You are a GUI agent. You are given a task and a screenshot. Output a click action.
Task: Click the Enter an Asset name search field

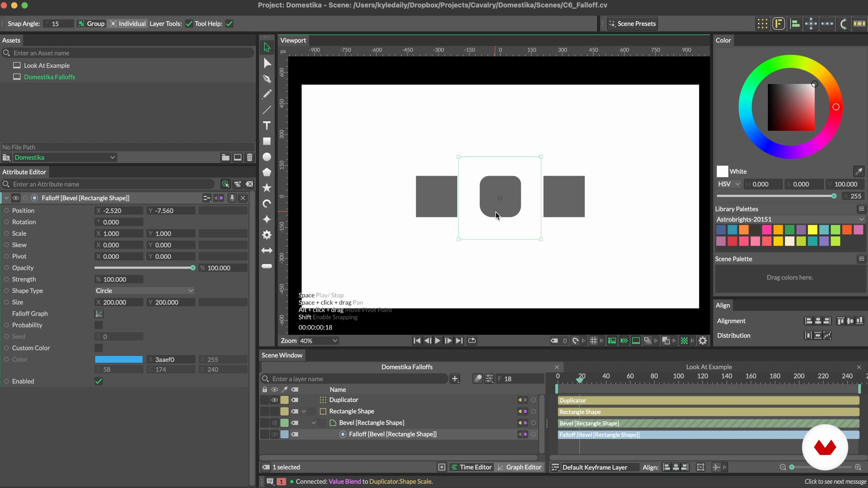tap(128, 53)
